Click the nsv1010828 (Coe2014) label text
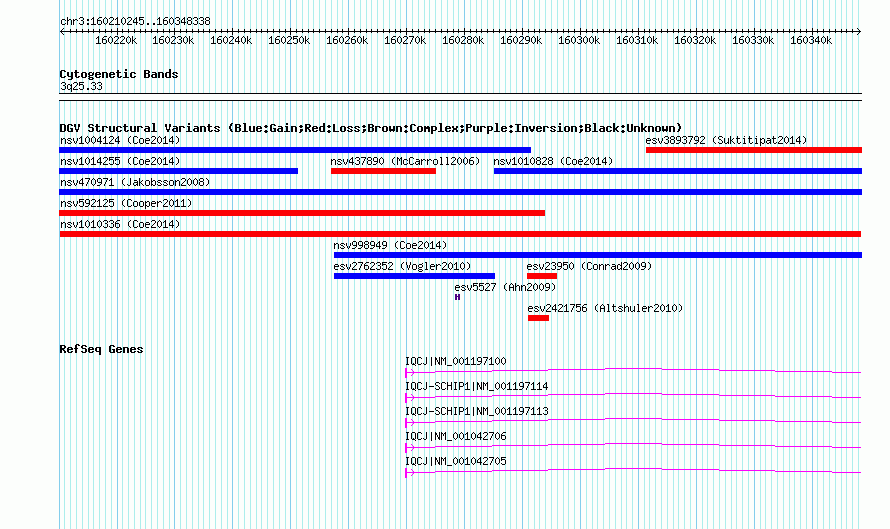Image resolution: width=890 pixels, height=529 pixels. point(553,161)
